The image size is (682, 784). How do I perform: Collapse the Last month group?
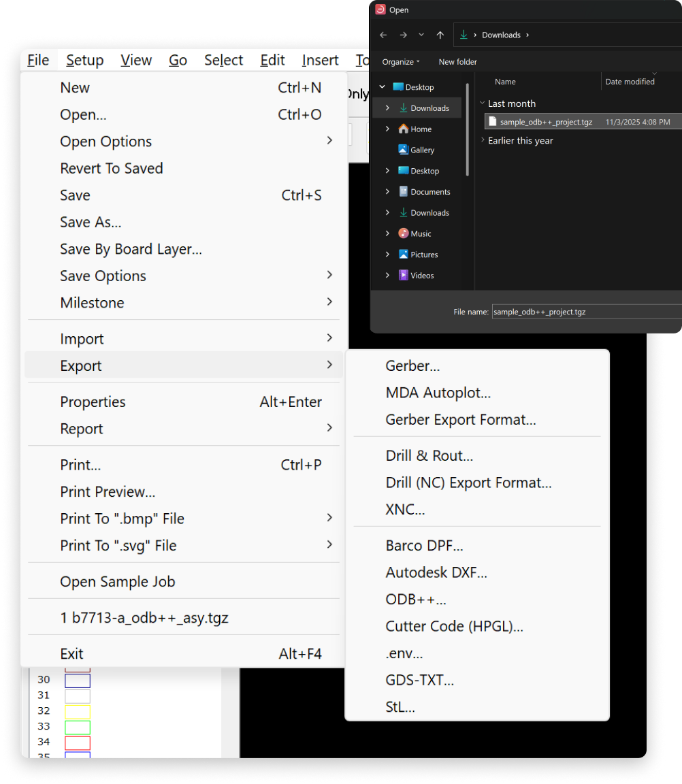coord(483,103)
